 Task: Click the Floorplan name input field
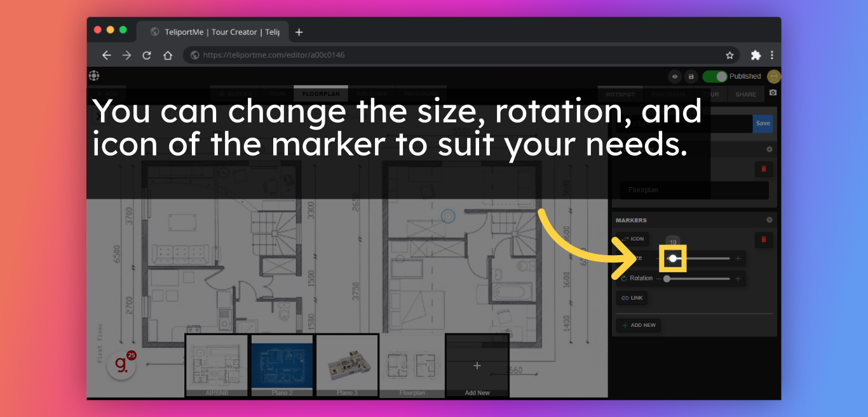pyautogui.click(x=695, y=190)
